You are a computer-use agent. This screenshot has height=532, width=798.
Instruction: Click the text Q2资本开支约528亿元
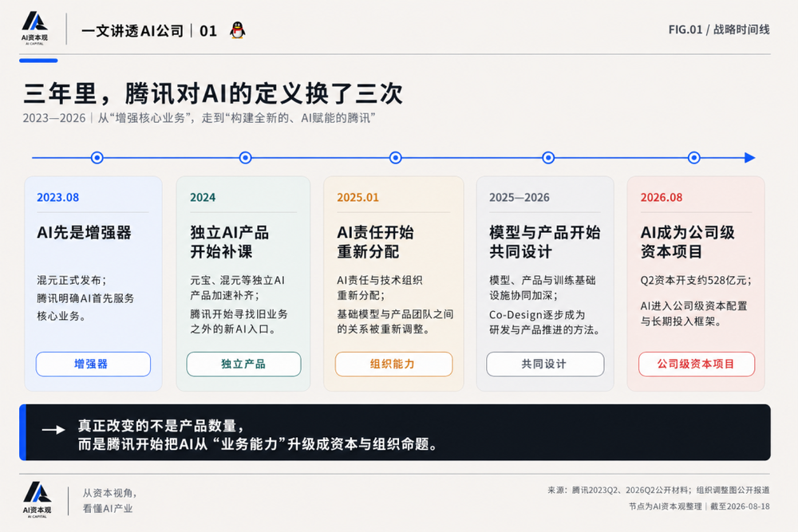point(696,280)
